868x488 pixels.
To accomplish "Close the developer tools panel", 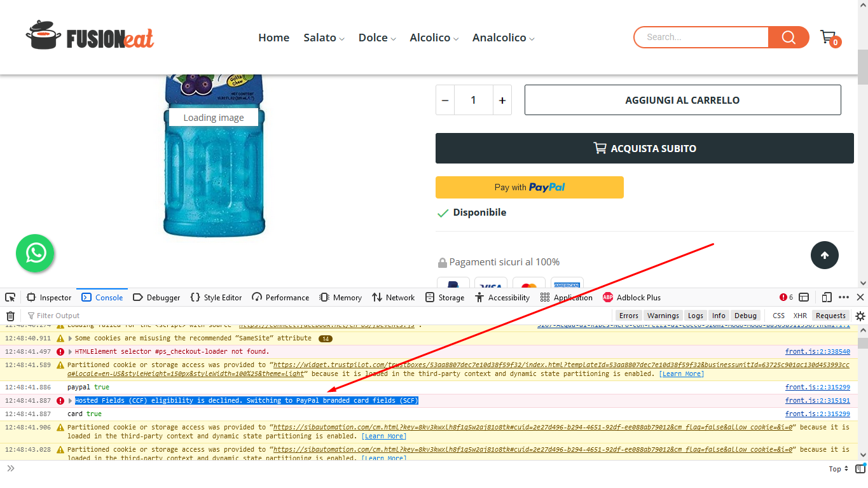I will (x=860, y=297).
